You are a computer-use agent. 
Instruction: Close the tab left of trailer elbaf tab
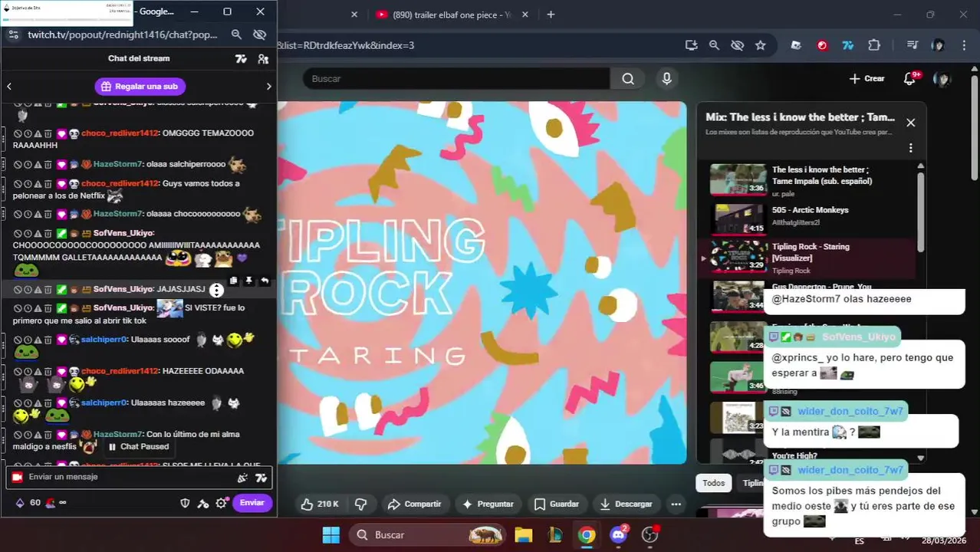(354, 15)
